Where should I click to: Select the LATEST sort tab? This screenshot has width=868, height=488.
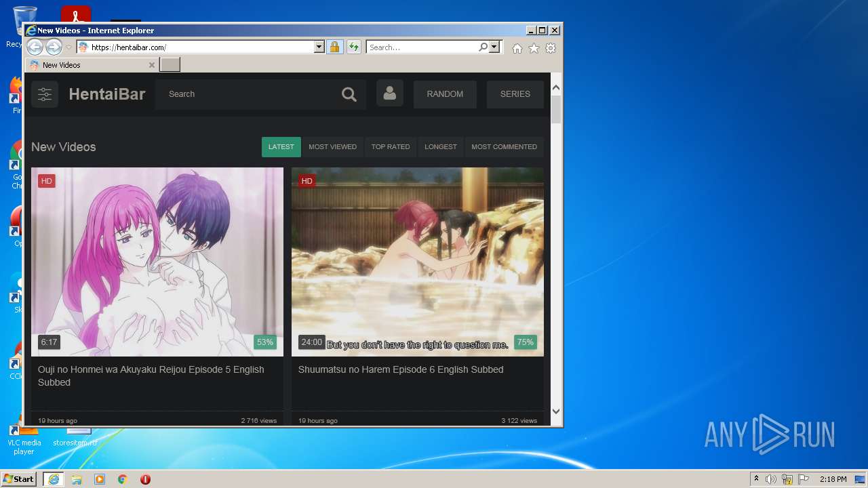[x=281, y=147]
